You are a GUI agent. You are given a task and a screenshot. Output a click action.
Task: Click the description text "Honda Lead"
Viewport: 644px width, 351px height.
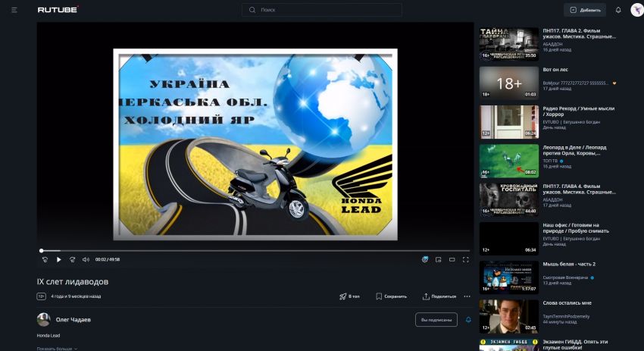click(48, 335)
